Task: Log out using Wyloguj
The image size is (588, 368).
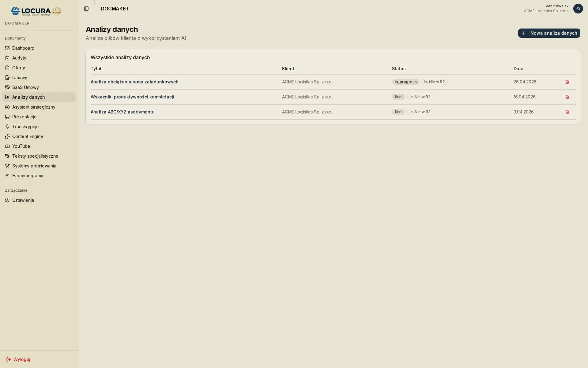Action: [18, 359]
